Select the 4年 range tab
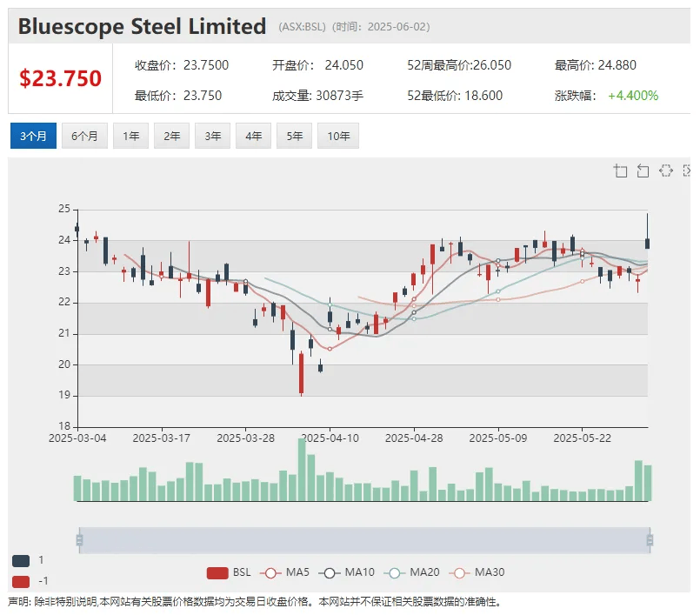The image size is (700, 615). 253,136
